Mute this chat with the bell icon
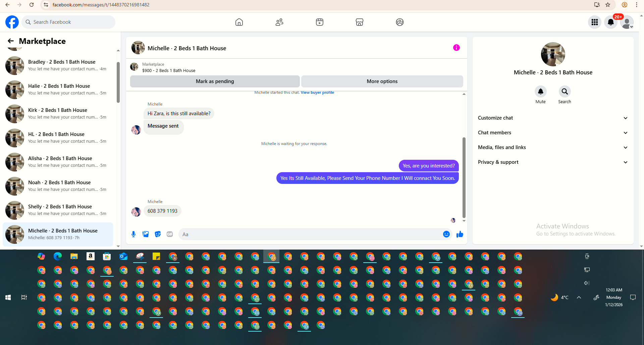The image size is (644, 345). click(541, 91)
